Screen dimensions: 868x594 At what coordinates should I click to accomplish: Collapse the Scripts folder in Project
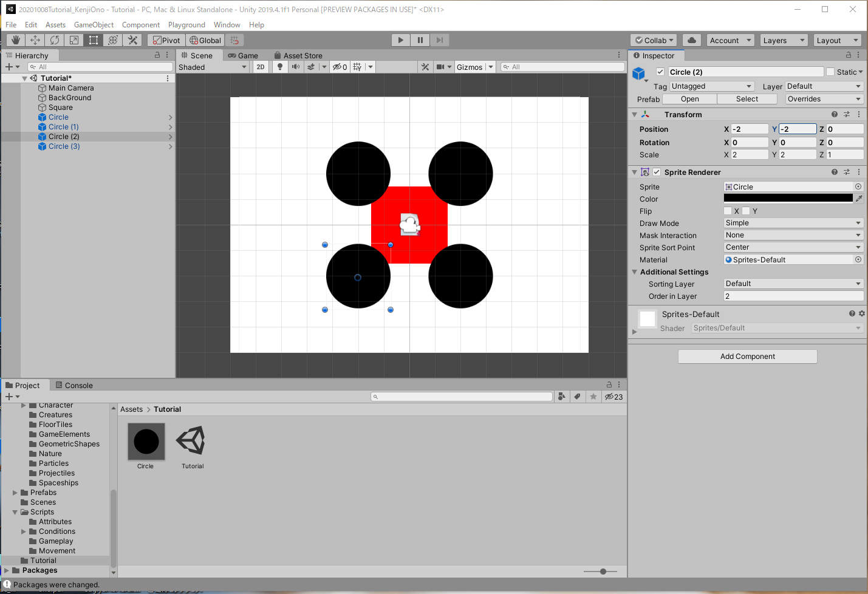point(15,512)
